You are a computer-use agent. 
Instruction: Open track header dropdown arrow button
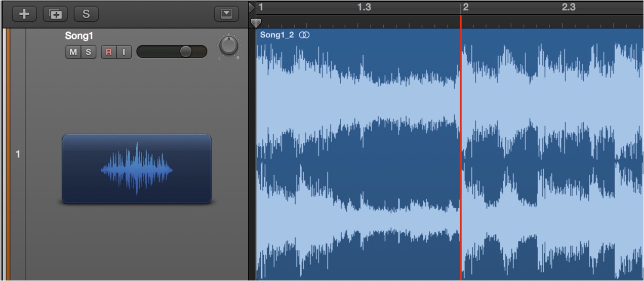[226, 14]
